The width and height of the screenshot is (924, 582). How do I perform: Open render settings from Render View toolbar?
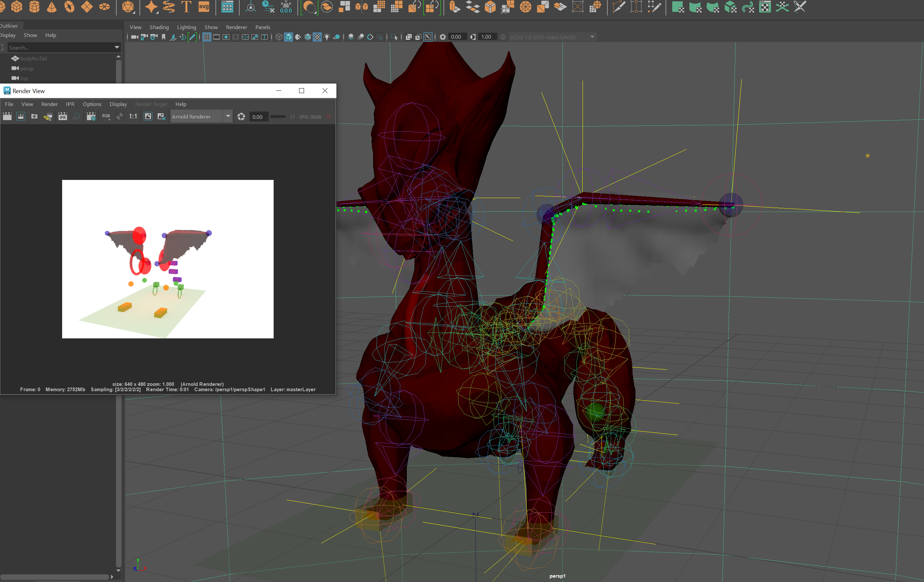[91, 117]
